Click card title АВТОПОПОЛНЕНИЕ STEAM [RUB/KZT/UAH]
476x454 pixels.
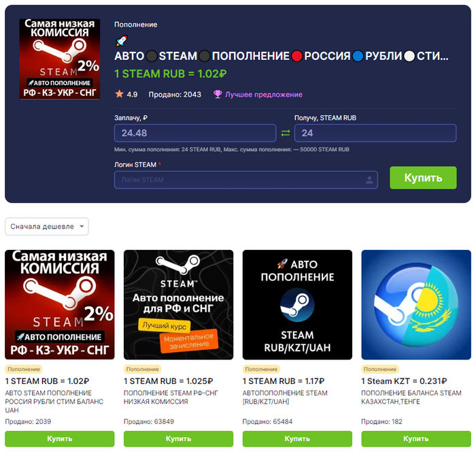pyautogui.click(x=285, y=398)
